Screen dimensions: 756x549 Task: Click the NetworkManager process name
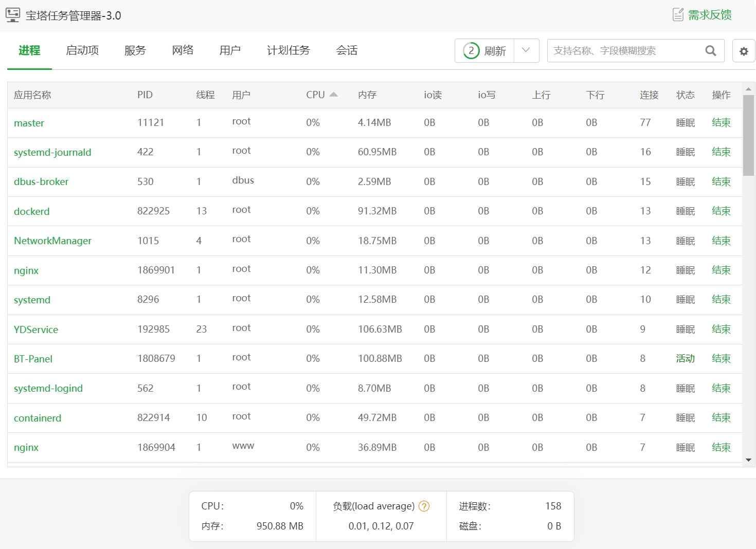tap(52, 241)
